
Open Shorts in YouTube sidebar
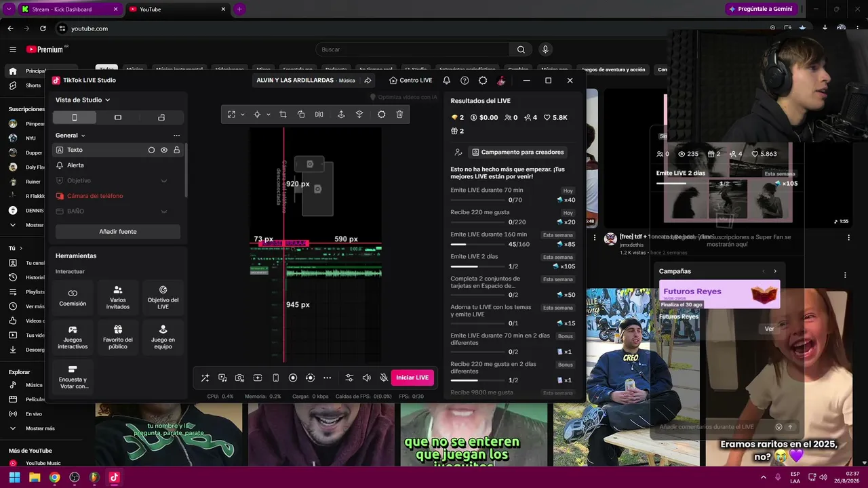pos(34,85)
